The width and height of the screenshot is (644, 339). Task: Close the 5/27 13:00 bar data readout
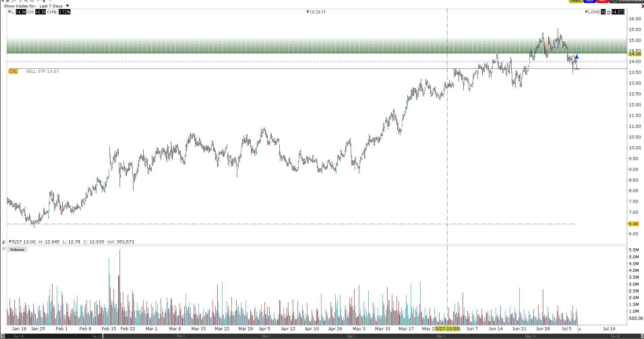(10, 242)
